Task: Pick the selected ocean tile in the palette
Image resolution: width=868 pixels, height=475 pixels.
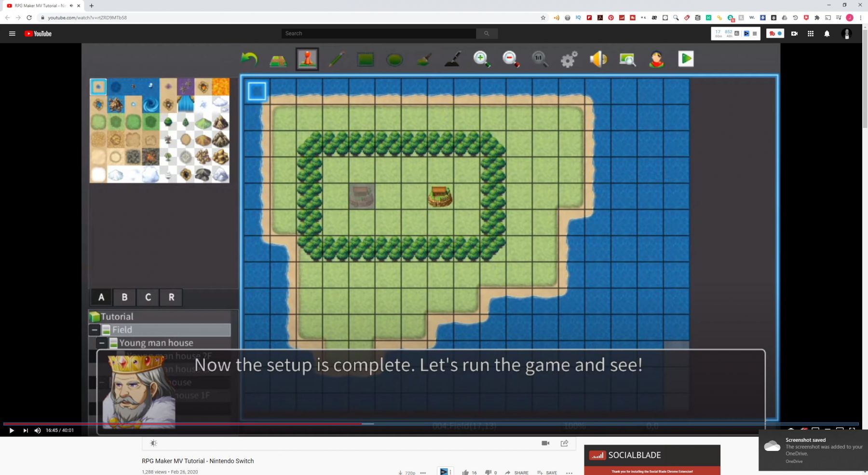Action: pyautogui.click(x=98, y=87)
